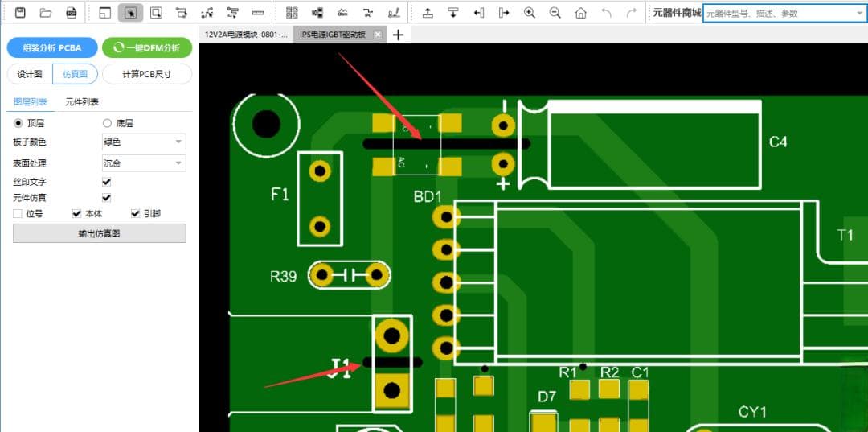
Task: Open a file with the folder icon
Action: pyautogui.click(x=46, y=13)
